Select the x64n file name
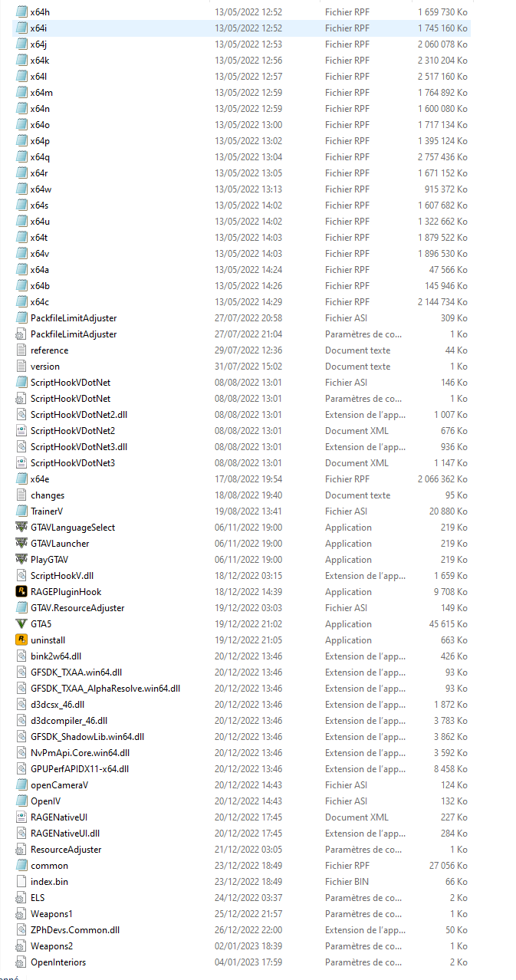516x980 pixels. [x=41, y=108]
